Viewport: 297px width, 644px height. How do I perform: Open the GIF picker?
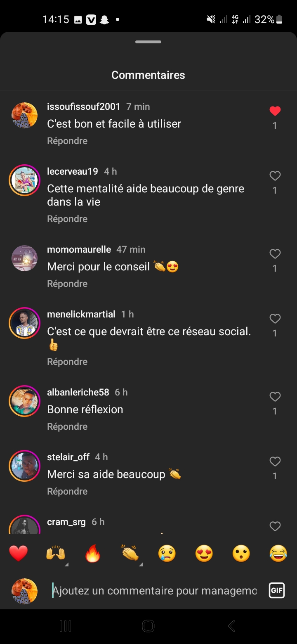(276, 590)
